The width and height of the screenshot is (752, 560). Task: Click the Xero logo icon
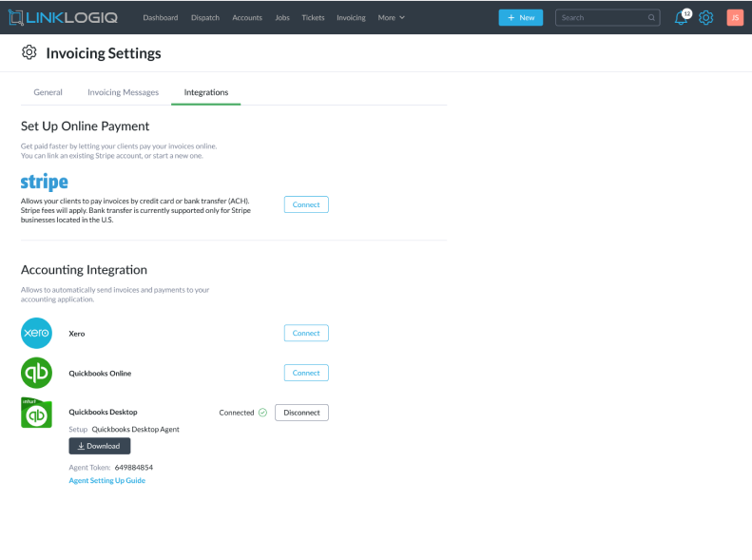(x=36, y=333)
